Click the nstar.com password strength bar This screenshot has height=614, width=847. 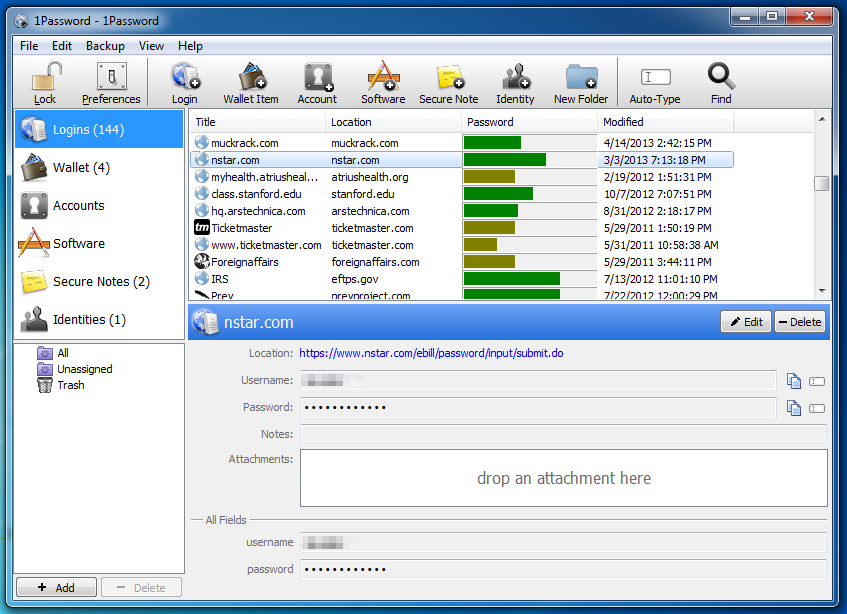(x=505, y=160)
